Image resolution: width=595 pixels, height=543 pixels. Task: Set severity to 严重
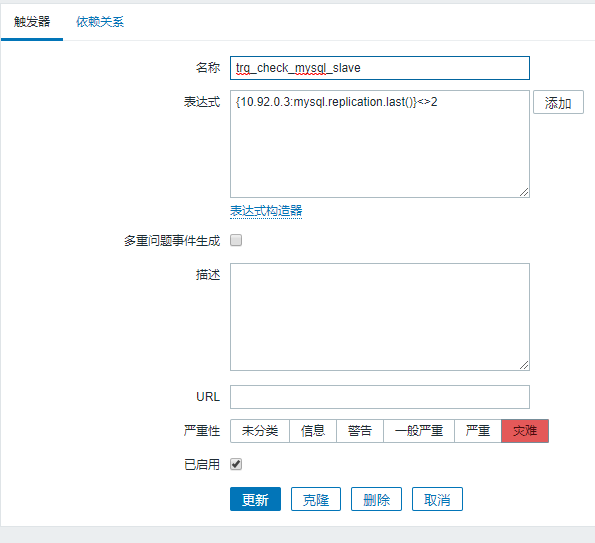(478, 431)
